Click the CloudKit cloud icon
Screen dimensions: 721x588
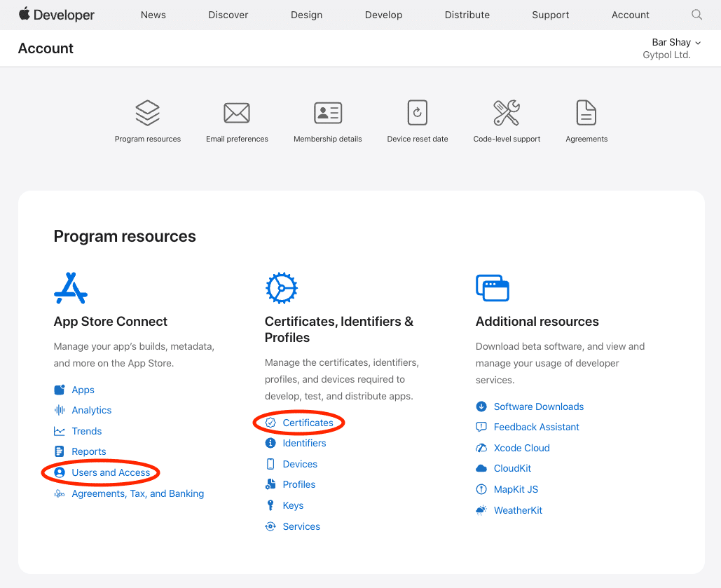pos(481,468)
